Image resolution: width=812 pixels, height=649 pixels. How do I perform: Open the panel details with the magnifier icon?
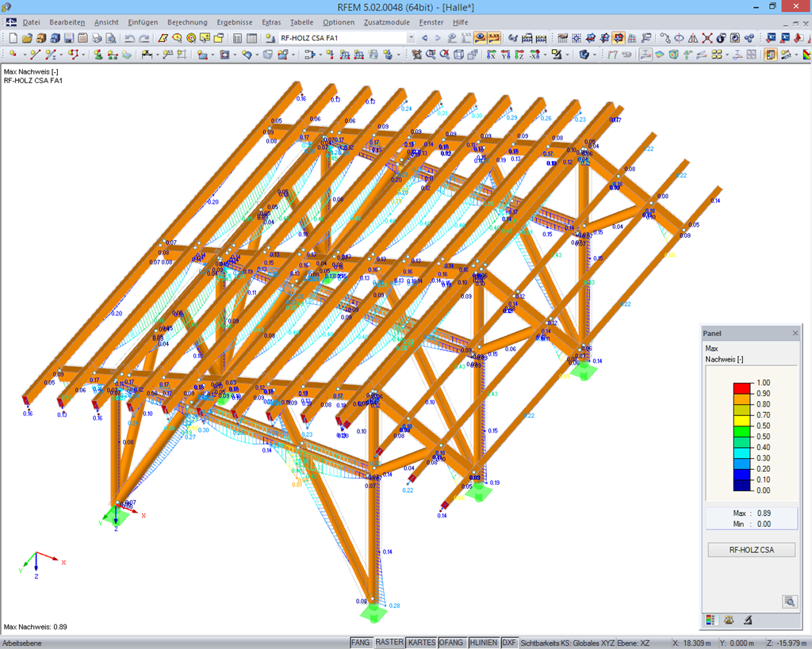coord(791,601)
